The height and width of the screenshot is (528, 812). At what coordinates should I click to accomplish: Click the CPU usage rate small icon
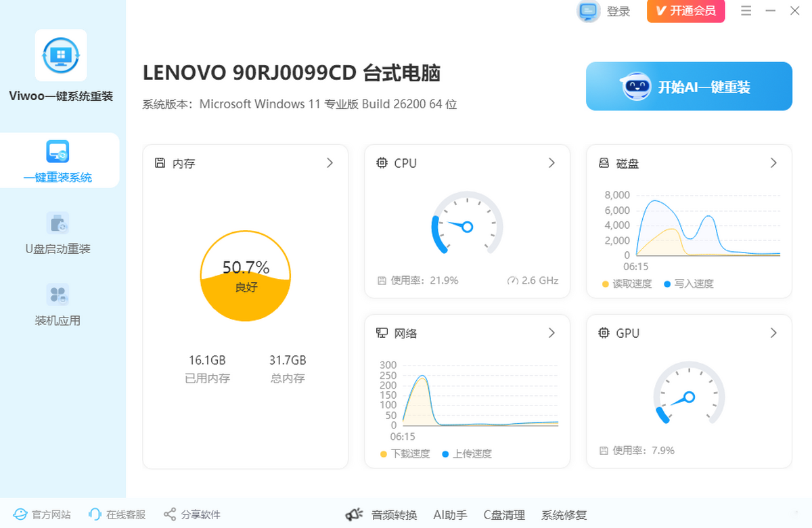pos(382,280)
